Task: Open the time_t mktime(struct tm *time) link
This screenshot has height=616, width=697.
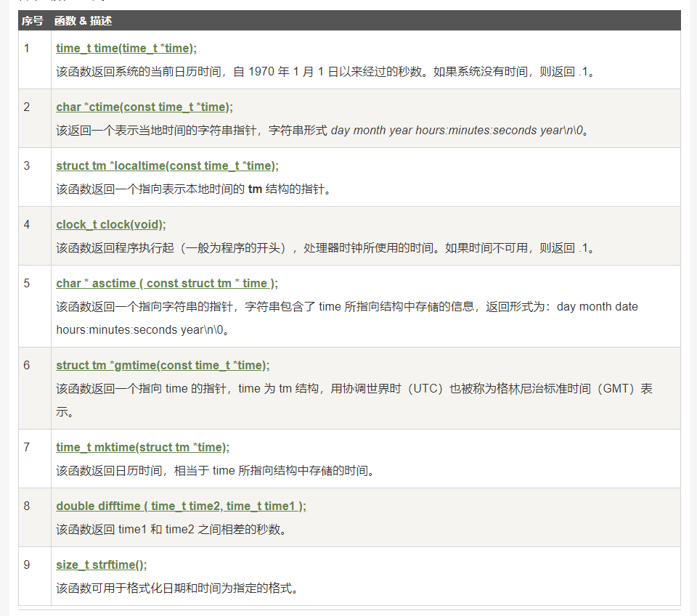Action: (142, 448)
